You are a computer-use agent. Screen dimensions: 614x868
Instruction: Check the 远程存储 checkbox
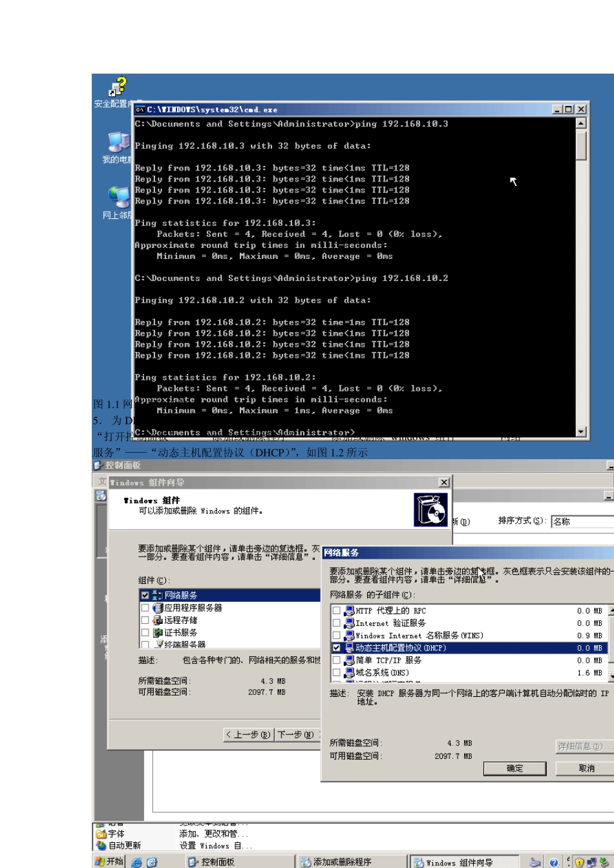(x=145, y=620)
